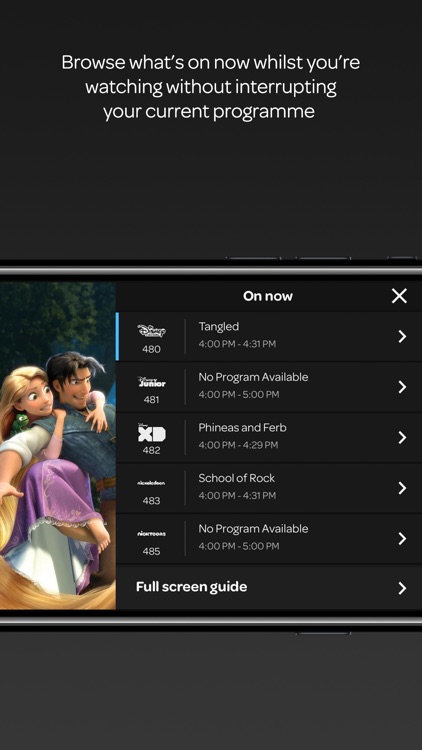Open the Full screen guide
This screenshot has height=750, width=422.
pos(269,587)
